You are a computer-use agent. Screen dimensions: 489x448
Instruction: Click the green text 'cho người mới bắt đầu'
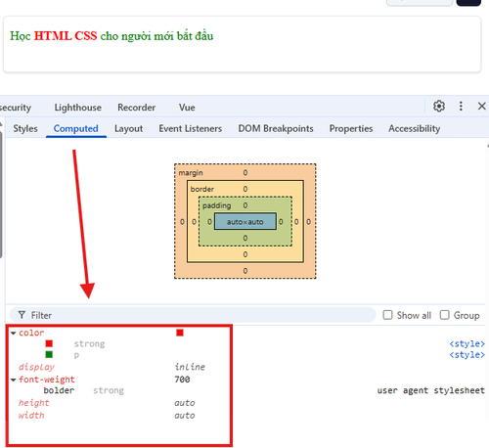coord(156,36)
